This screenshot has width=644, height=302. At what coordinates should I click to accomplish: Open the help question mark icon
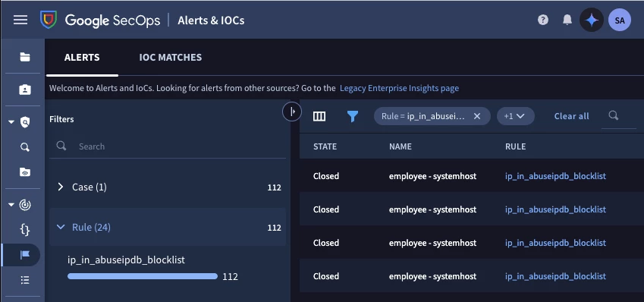click(543, 20)
